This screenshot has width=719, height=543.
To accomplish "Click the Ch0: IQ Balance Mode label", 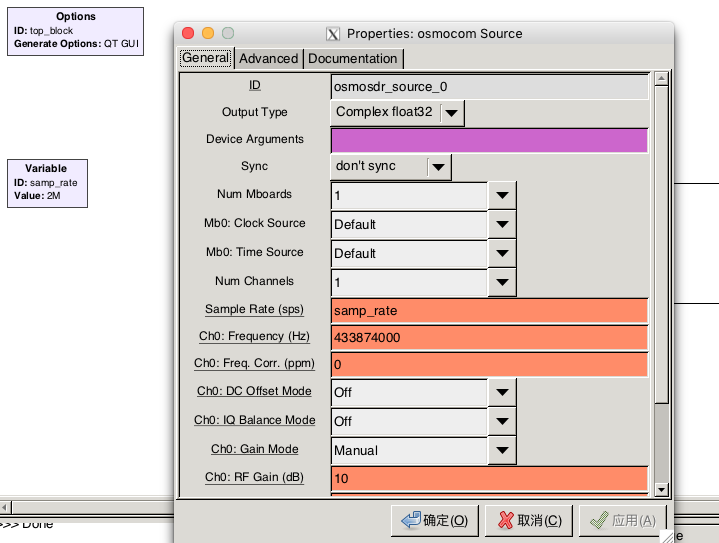I will point(254,420).
